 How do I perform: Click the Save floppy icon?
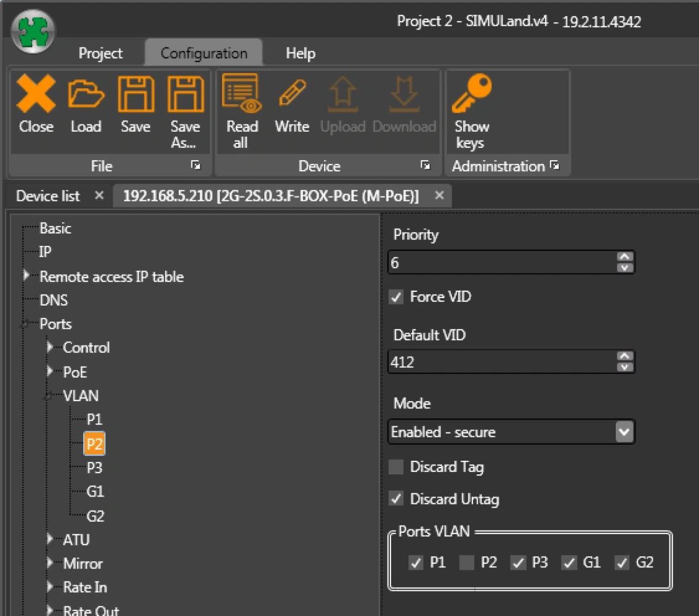pos(135,95)
